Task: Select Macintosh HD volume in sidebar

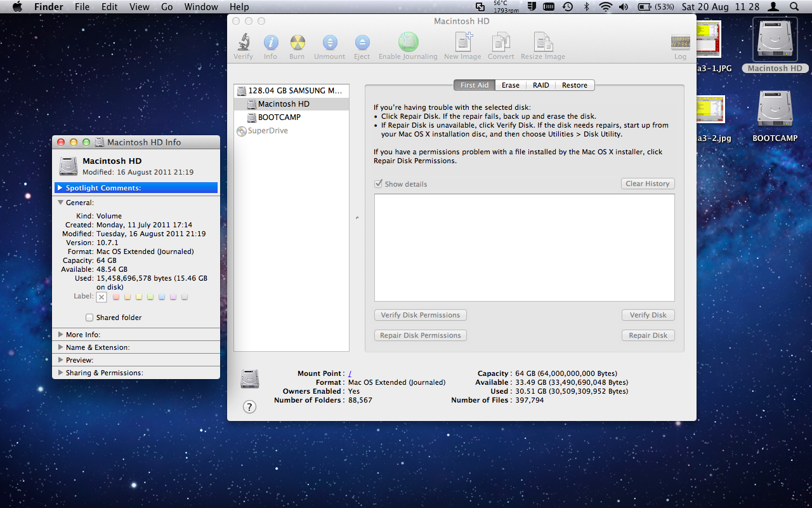Action: (x=291, y=104)
